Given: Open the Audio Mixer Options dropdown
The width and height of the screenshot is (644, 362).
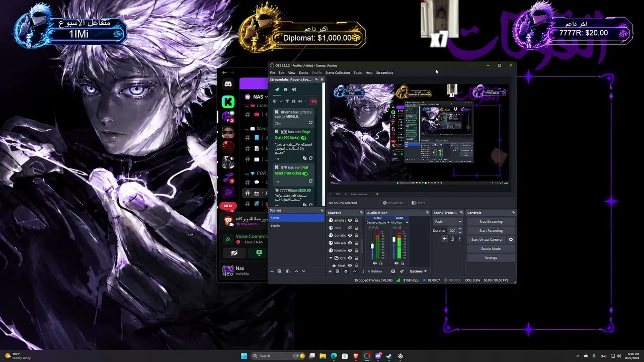Looking at the screenshot, I should pyautogui.click(x=418, y=271).
